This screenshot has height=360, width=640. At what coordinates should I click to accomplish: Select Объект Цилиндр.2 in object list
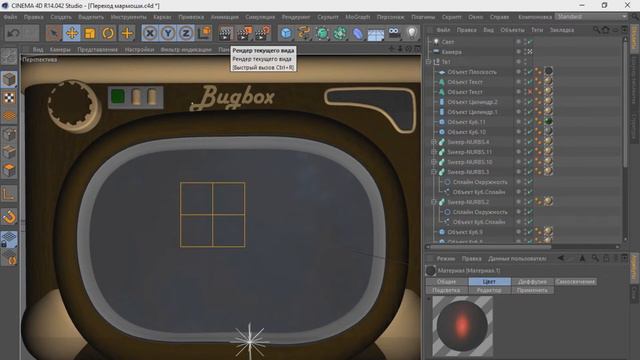point(472,102)
